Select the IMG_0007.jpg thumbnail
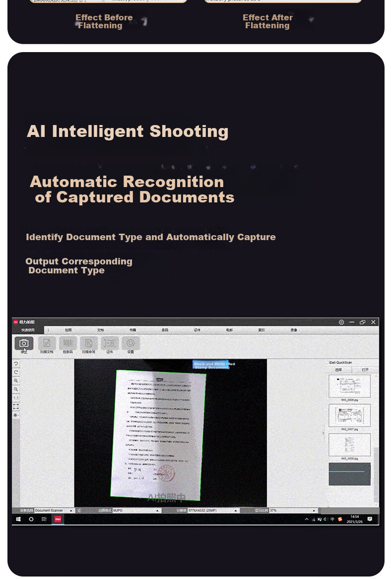This screenshot has width=392, height=579. [349, 415]
